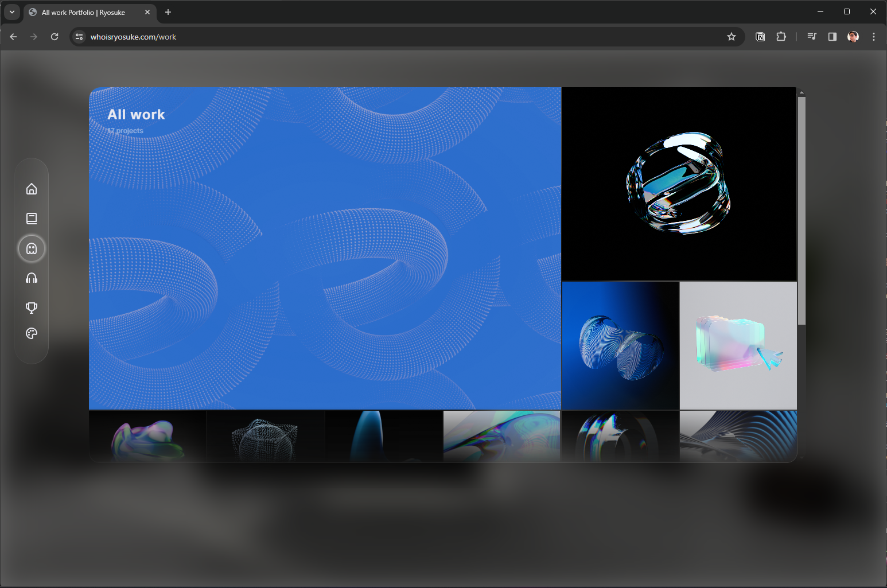Open the Notion extension in the toolbar
The width and height of the screenshot is (887, 588).
[760, 36]
